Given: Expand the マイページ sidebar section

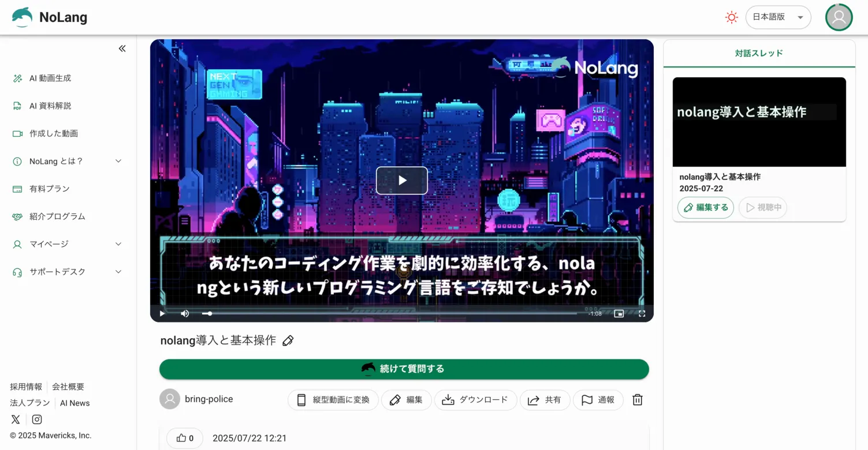Looking at the screenshot, I should 68,244.
